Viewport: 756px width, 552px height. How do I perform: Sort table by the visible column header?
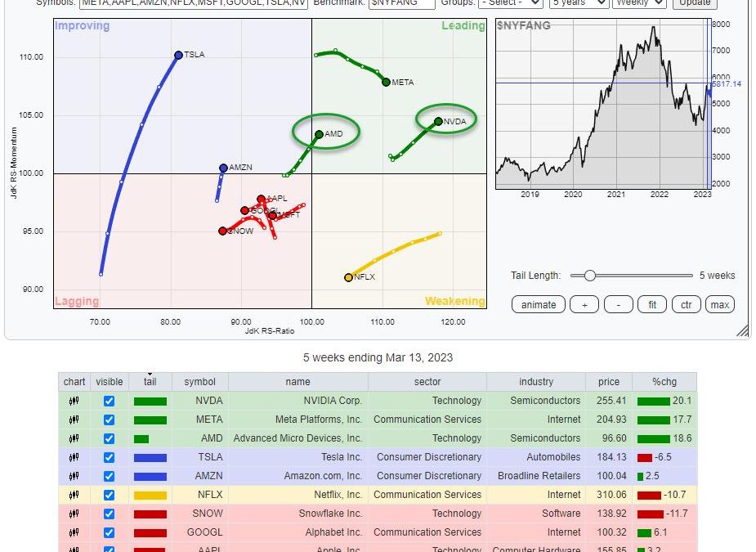click(110, 382)
